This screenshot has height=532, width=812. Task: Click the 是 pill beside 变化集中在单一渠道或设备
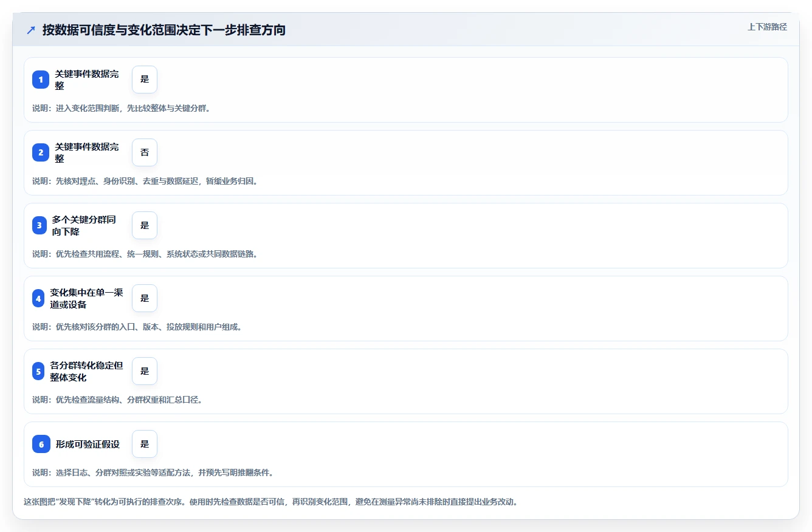click(x=145, y=298)
